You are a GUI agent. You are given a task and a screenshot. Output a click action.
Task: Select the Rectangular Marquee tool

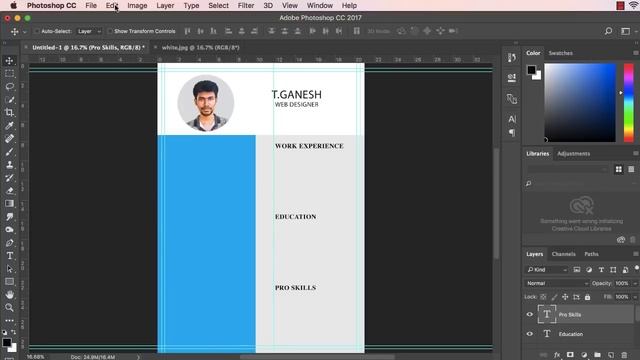tap(9, 74)
